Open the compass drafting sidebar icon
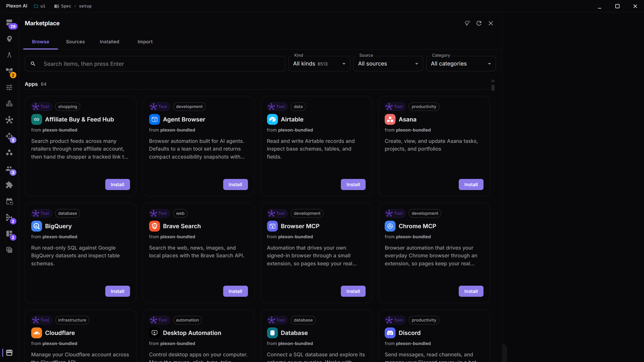The image size is (644, 362). coord(9,55)
